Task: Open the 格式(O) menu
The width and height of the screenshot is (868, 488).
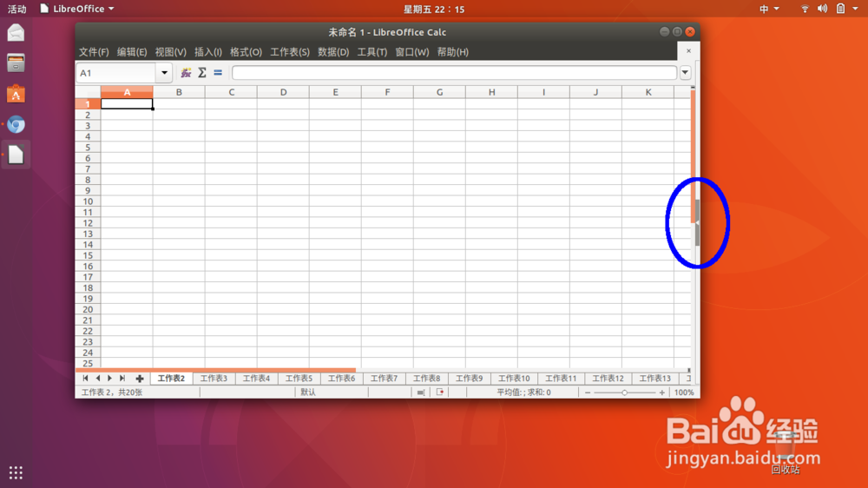Action: (246, 51)
